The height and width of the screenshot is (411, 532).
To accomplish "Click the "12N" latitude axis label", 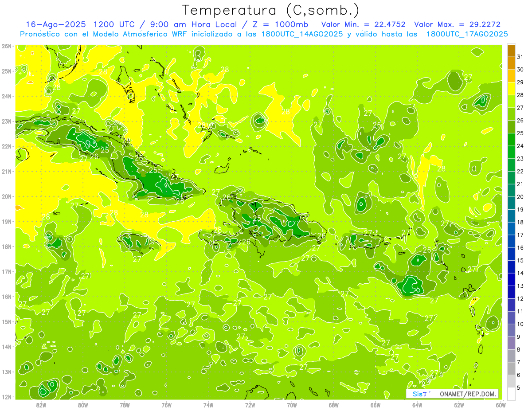I will [x=6, y=397].
